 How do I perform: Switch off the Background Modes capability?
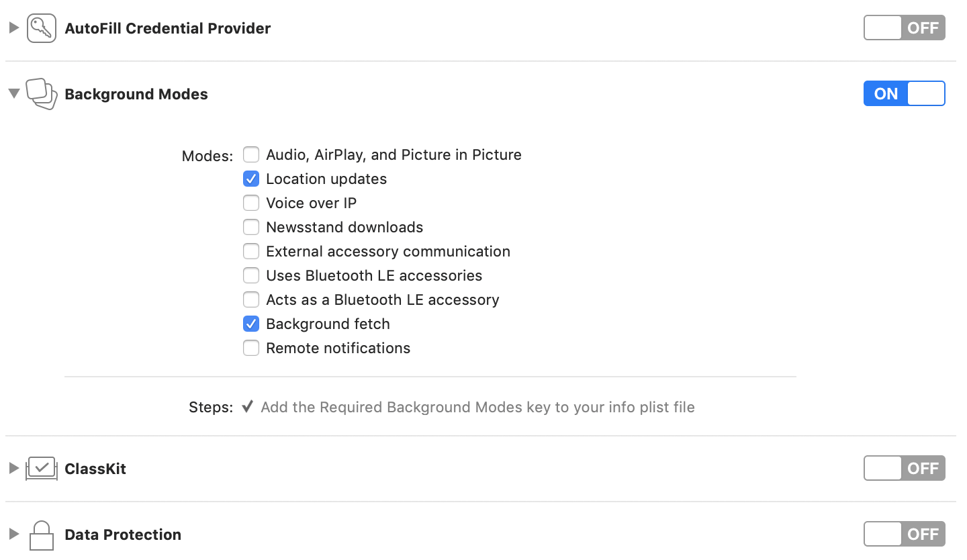click(x=904, y=94)
